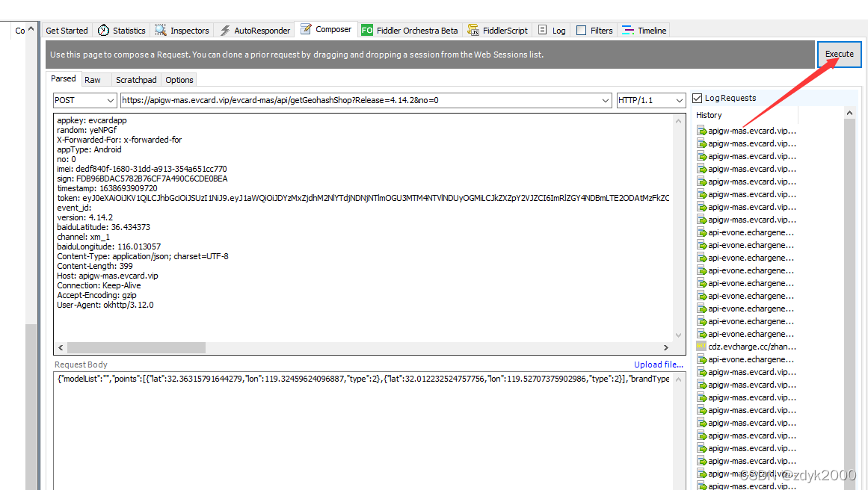868x490 pixels.
Task: Click inside the Request Body JSON text
Action: (363, 379)
